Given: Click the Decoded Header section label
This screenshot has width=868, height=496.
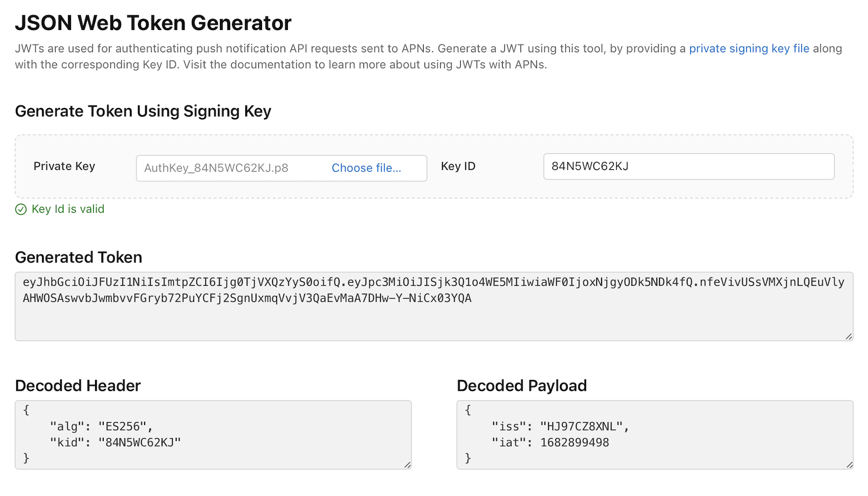Looking at the screenshot, I should click(77, 386).
